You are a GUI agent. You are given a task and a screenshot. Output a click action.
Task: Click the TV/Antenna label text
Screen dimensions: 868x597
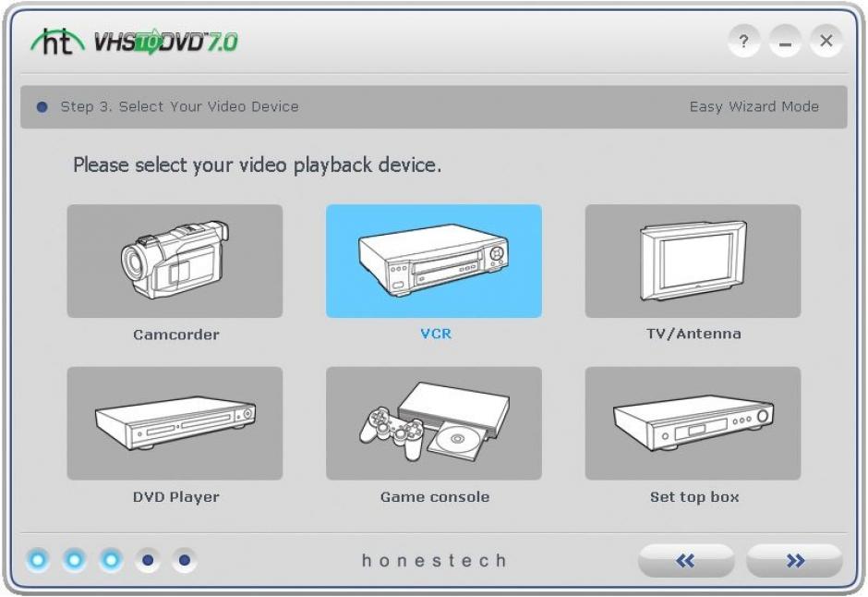pyautogui.click(x=693, y=334)
